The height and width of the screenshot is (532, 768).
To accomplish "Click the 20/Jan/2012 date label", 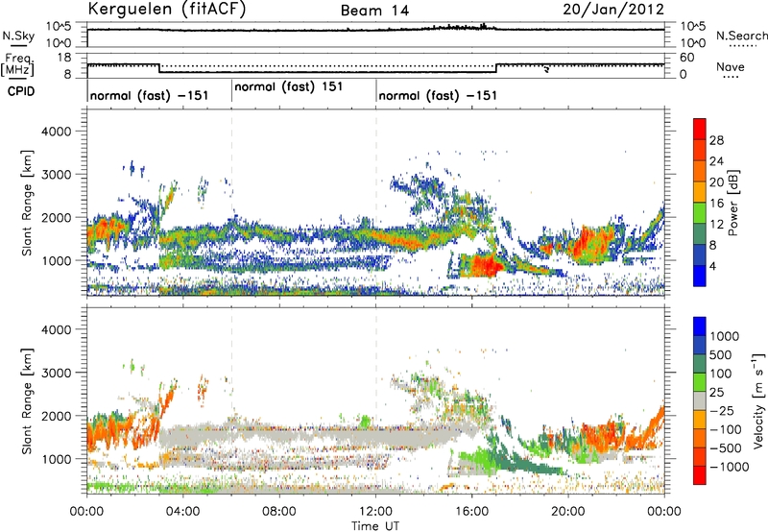I will (613, 10).
